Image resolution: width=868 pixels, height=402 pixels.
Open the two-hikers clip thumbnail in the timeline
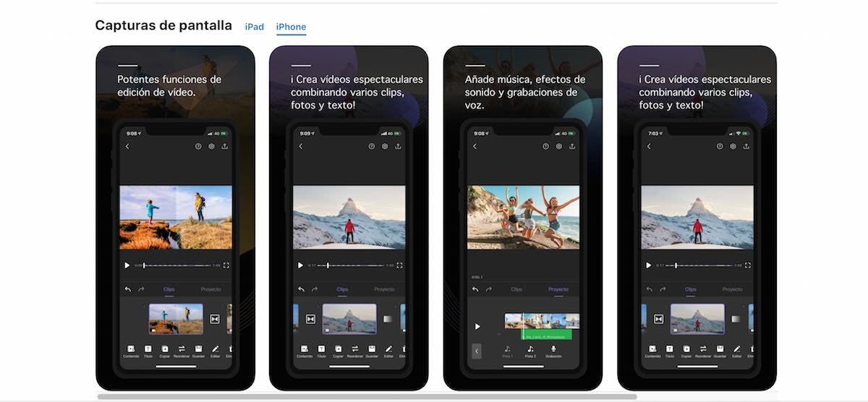pyautogui.click(x=176, y=319)
